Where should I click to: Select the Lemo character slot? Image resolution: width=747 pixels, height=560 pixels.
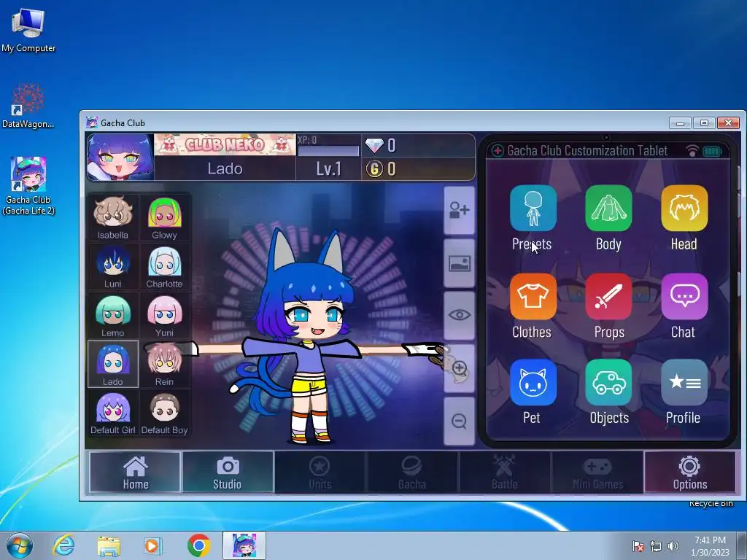(x=113, y=315)
